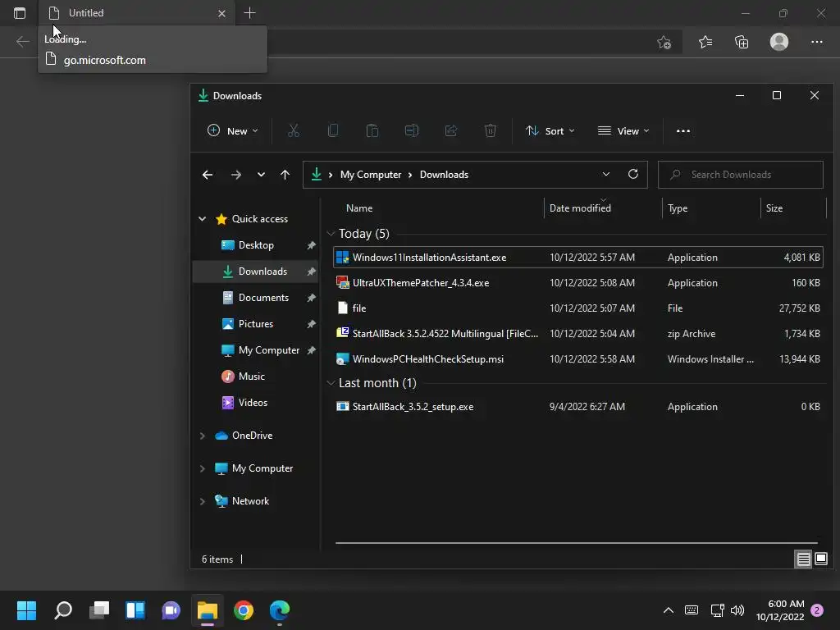Click the horizontal scrollbar in file list

coord(577,543)
